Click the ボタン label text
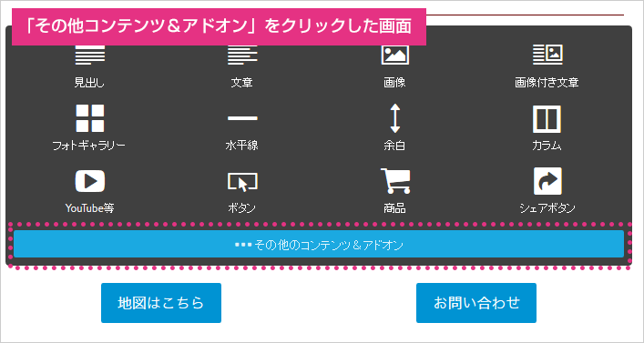644x343 pixels. click(242, 208)
